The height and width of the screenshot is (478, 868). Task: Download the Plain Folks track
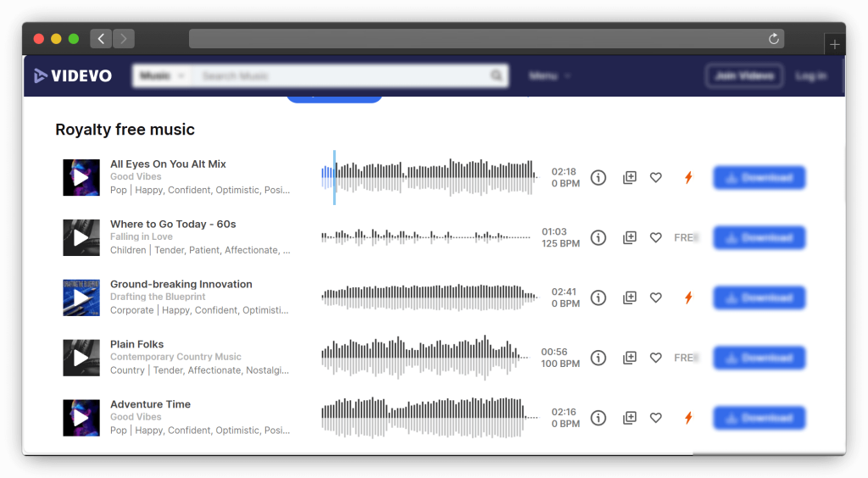(x=759, y=358)
